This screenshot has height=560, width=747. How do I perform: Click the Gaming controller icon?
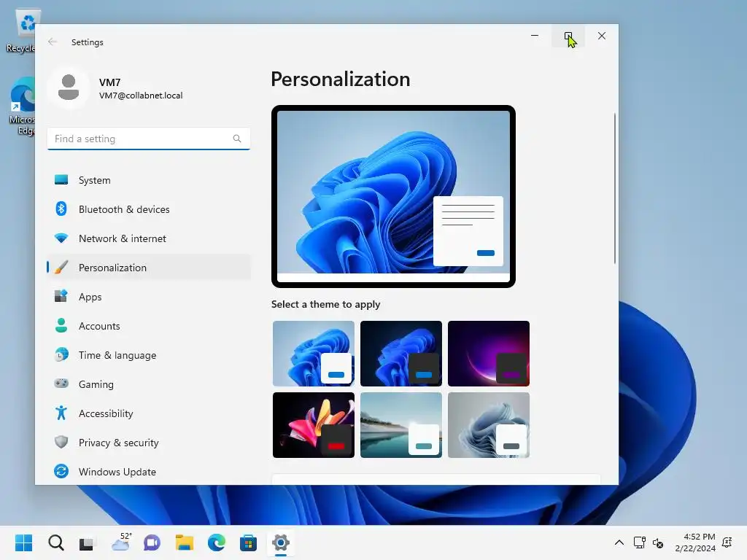click(61, 383)
